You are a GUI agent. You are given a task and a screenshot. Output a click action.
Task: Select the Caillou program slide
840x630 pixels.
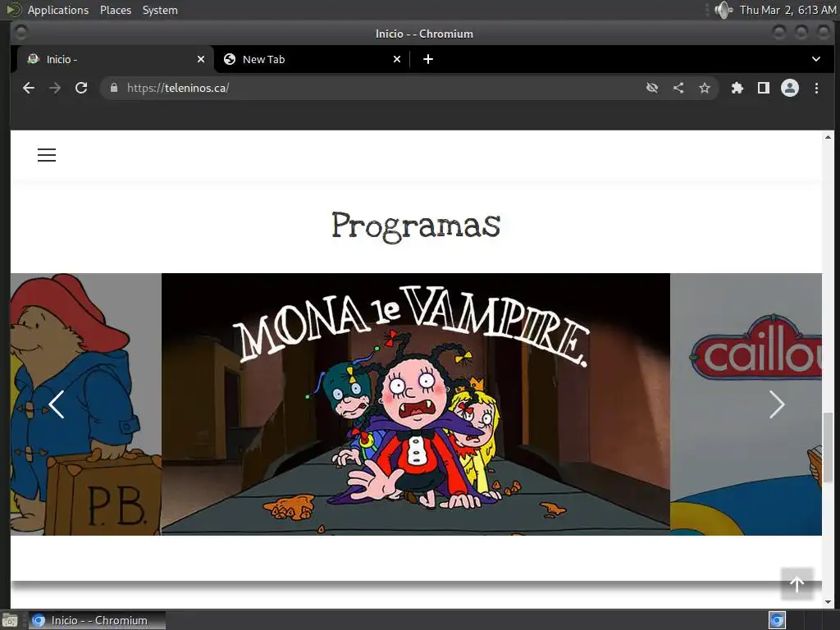[x=746, y=404]
